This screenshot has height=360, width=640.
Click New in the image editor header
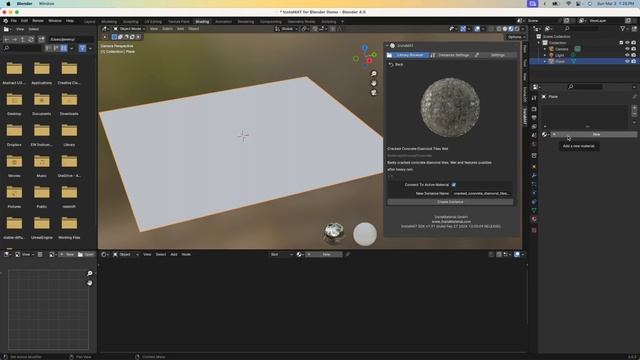67,254
